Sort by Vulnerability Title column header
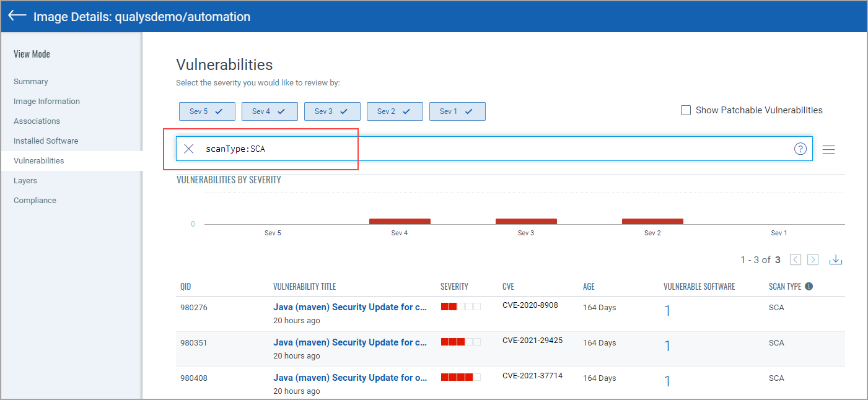 [304, 287]
